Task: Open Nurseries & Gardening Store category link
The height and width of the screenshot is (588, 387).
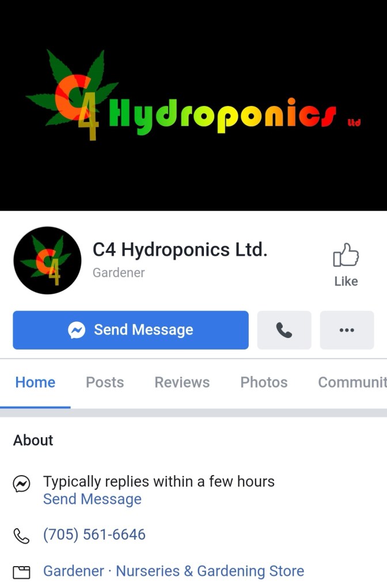Action: coord(210,571)
